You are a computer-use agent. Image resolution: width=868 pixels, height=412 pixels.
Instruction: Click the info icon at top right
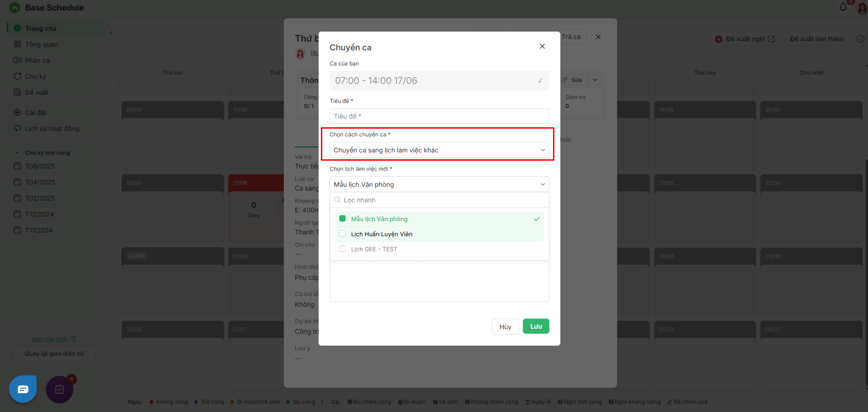861,39
